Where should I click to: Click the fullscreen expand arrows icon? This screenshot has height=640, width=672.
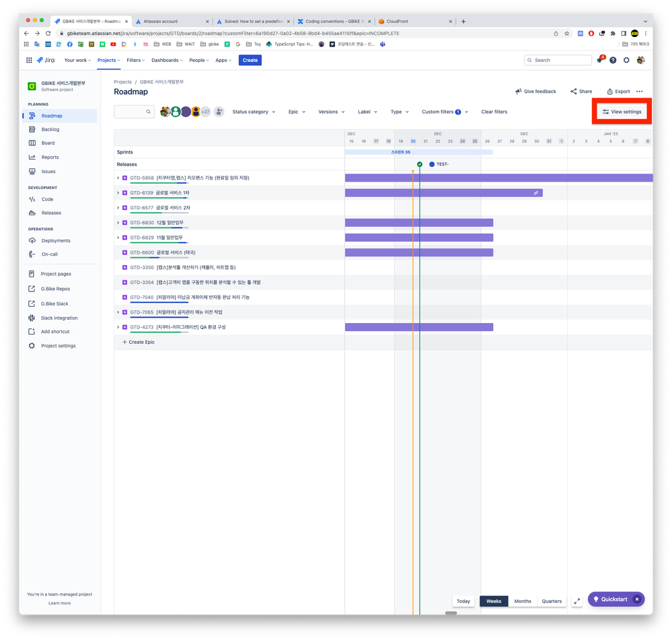click(x=577, y=602)
